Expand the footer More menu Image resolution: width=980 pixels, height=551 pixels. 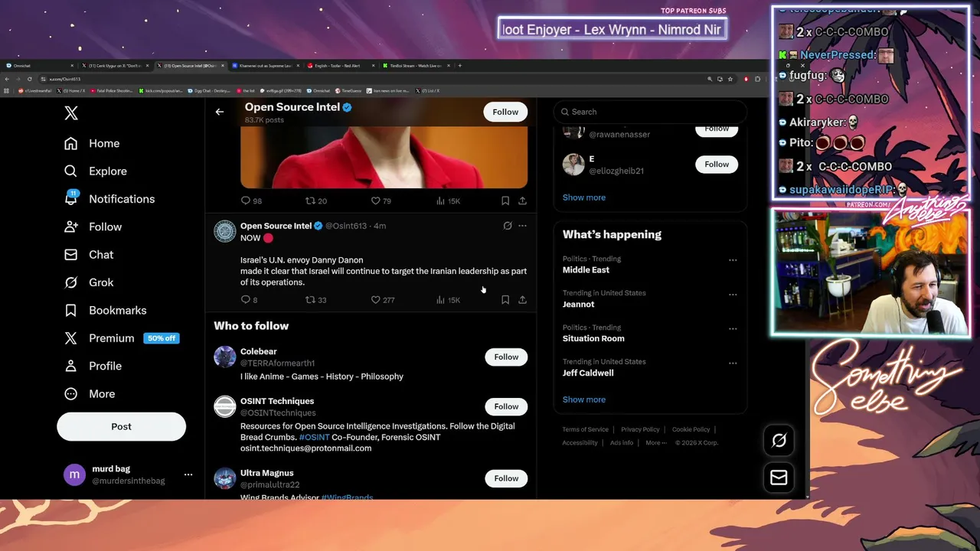click(656, 442)
